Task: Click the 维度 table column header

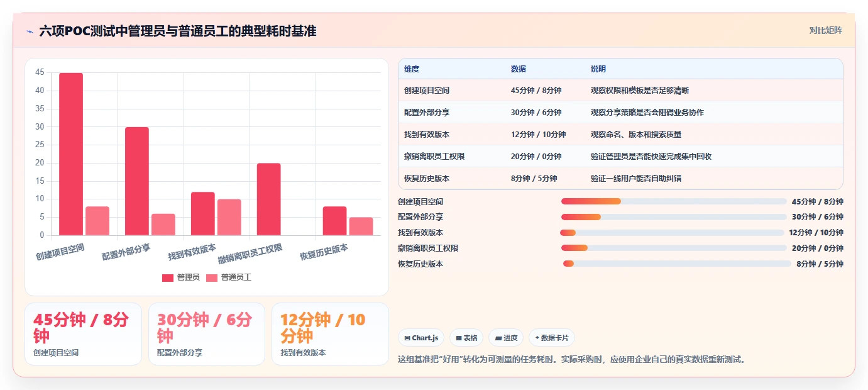Action: coord(412,69)
